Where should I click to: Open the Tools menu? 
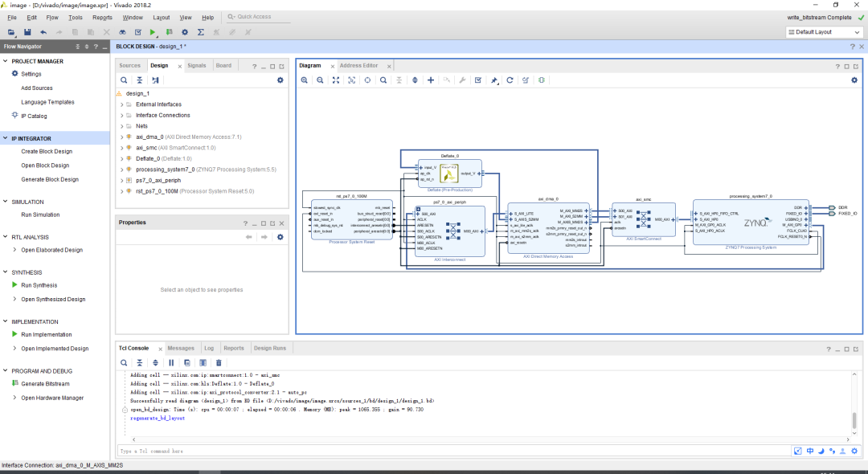[75, 17]
